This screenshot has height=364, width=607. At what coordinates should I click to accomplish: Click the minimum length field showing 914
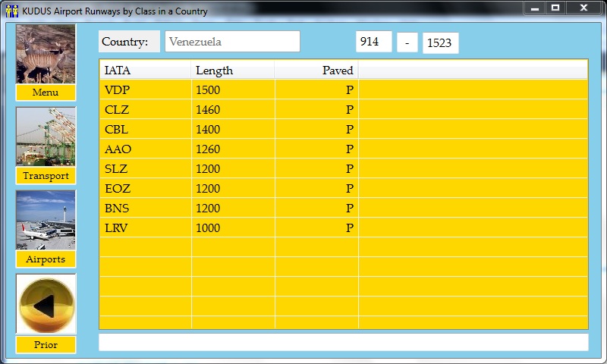pyautogui.click(x=373, y=42)
